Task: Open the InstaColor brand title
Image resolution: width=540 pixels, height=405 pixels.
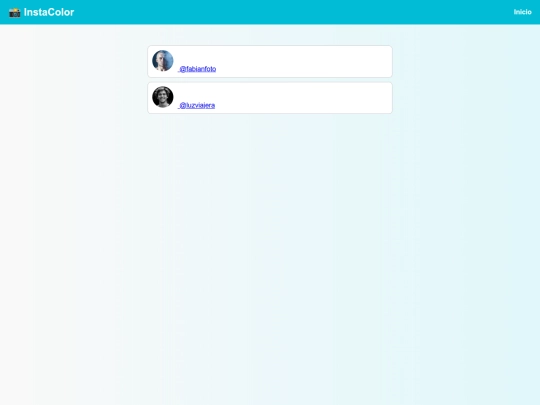Action: 49,12
